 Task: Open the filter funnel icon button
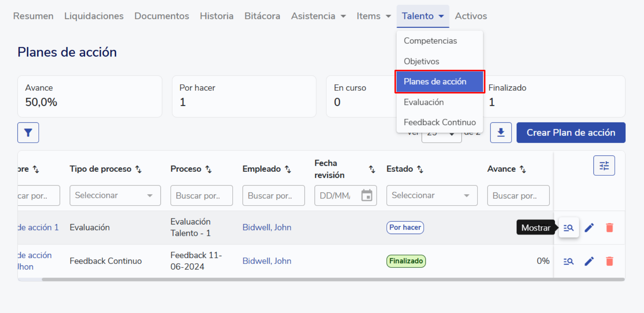tap(28, 133)
